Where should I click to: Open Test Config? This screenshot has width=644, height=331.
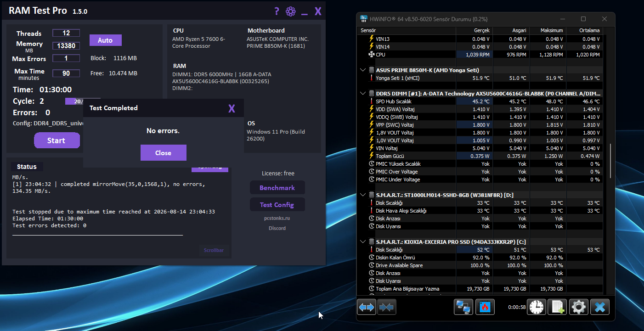277,205
